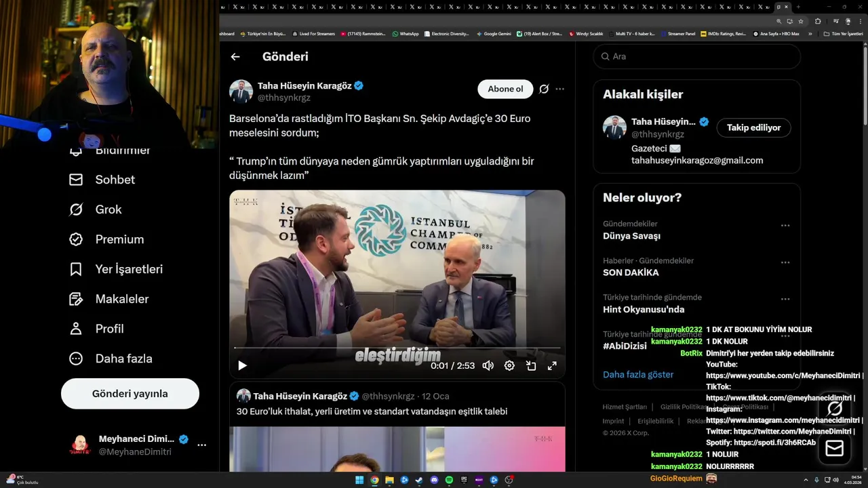This screenshot has width=868, height=488.
Task: Open Gizlilik Politikası footer link
Action: pyautogui.click(x=684, y=407)
